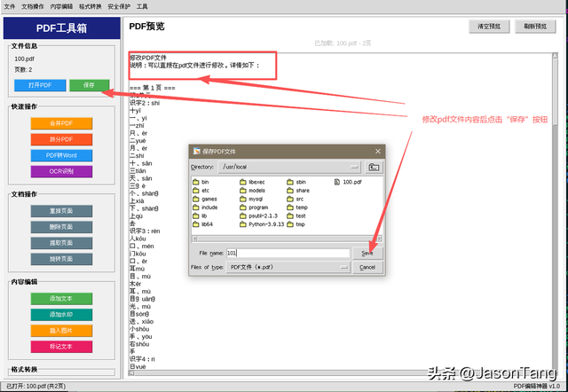Image resolution: width=568 pixels, height=392 pixels.
Task: Select the share folder icon
Action: 290,191
